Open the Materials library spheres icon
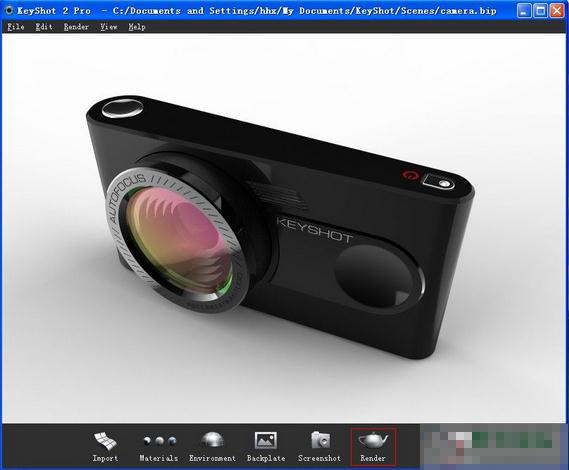569x470 pixels. pyautogui.click(x=159, y=446)
